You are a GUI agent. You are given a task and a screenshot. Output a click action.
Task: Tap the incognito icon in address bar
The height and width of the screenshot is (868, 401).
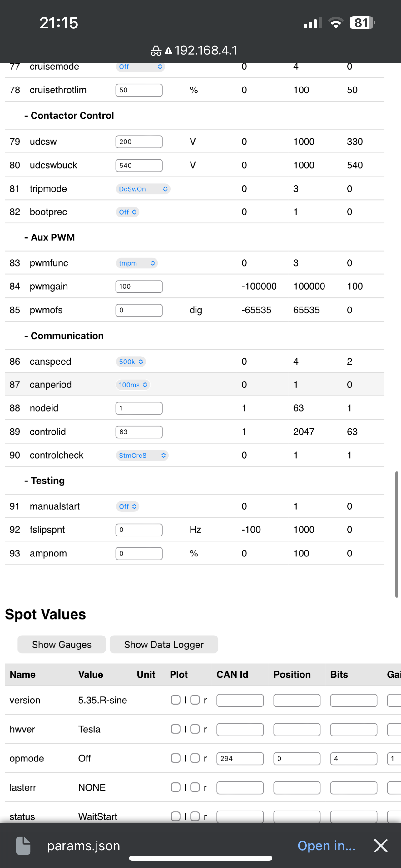(x=156, y=51)
